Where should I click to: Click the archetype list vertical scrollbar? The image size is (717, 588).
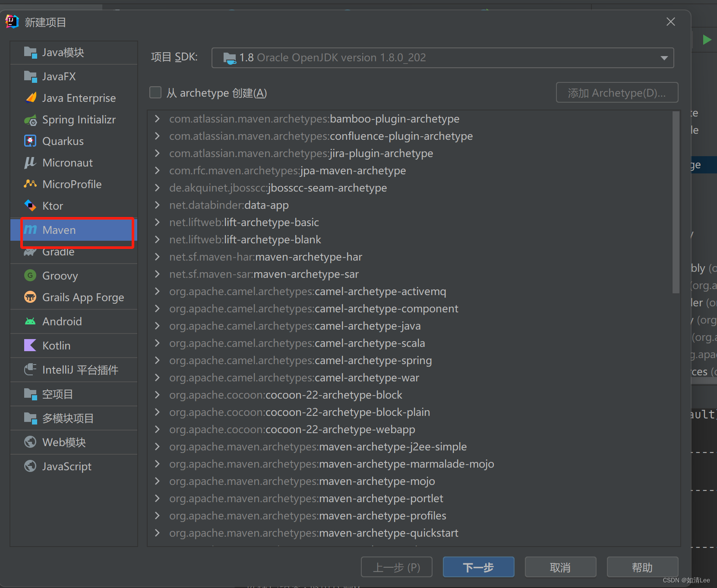(676, 203)
